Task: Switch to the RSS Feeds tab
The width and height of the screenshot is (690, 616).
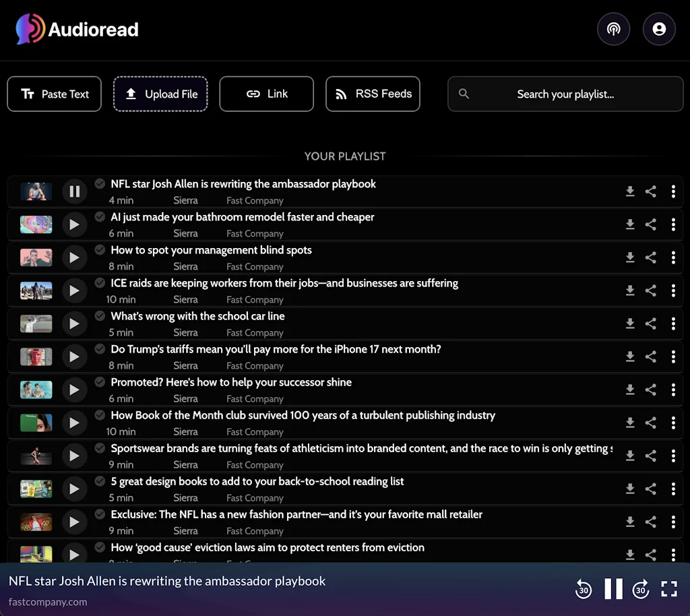Action: (373, 94)
